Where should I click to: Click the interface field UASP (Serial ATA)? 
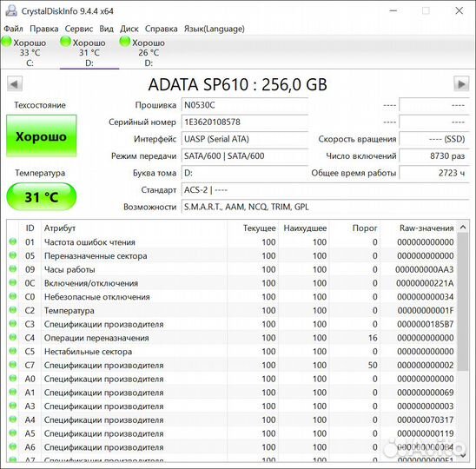point(245,139)
